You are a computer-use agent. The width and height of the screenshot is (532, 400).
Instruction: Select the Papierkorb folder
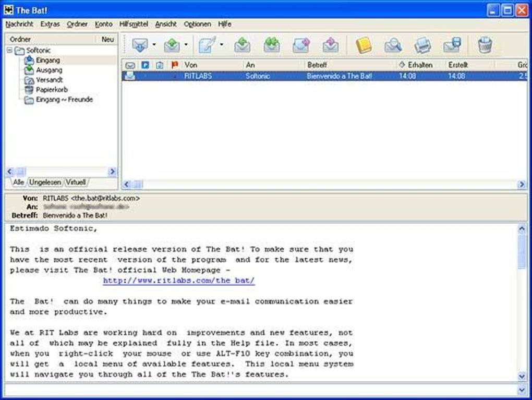[52, 90]
